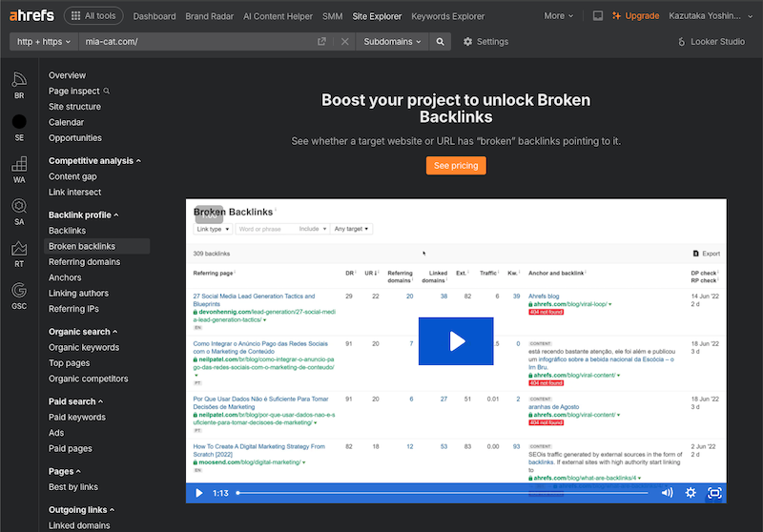Viewport: 763px width, 532px height.
Task: Open the WA site audit sidebar icon
Action: click(x=19, y=168)
